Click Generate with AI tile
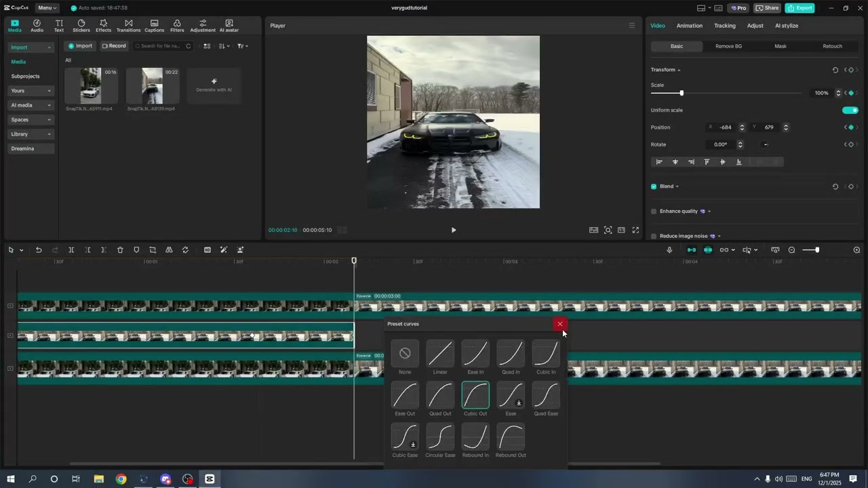This screenshot has height=488, width=868. coord(214,85)
